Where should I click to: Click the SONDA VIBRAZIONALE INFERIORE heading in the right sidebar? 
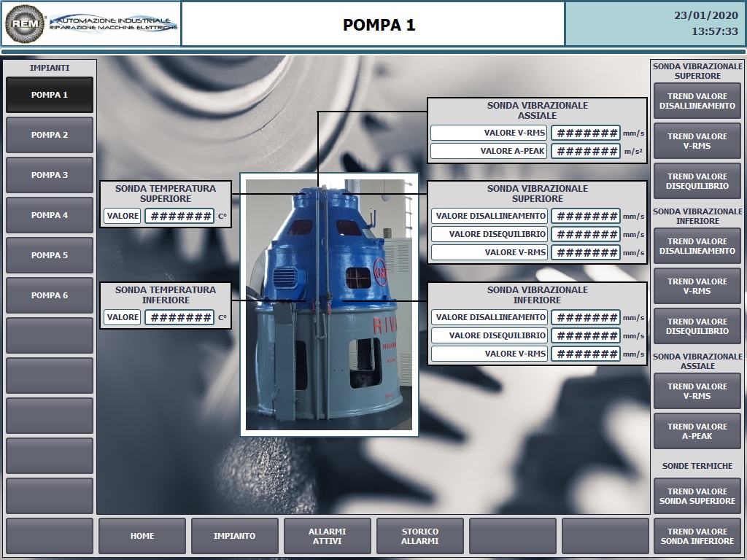click(x=697, y=216)
